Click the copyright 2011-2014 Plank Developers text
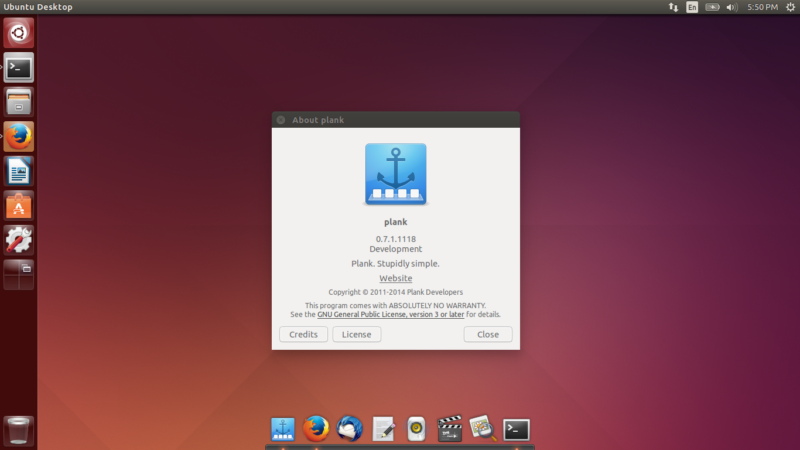The image size is (800, 450). [x=396, y=292]
